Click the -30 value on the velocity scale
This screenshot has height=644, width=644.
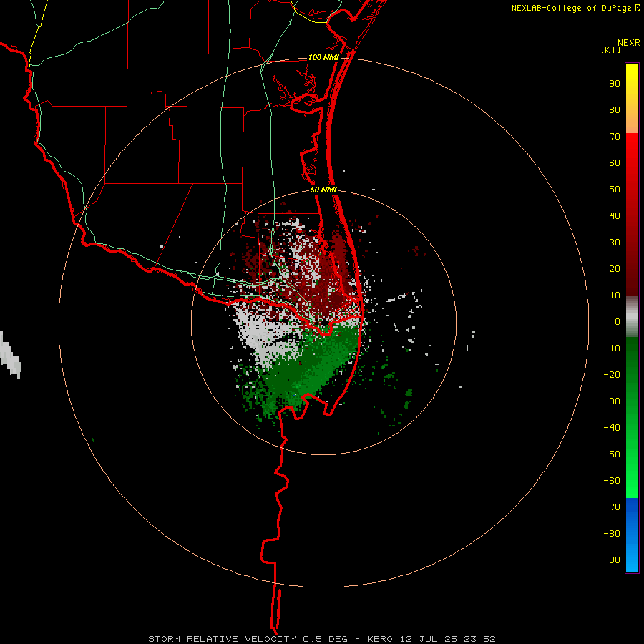point(612,401)
